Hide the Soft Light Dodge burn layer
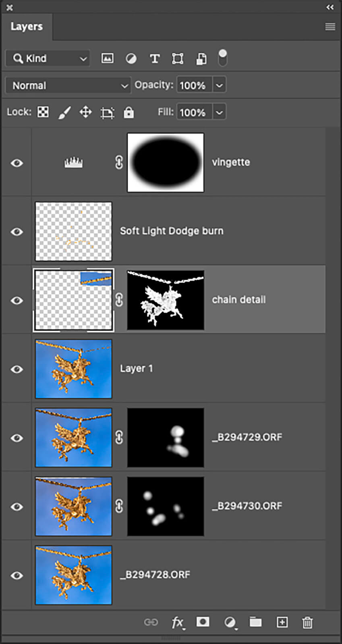 (17, 231)
